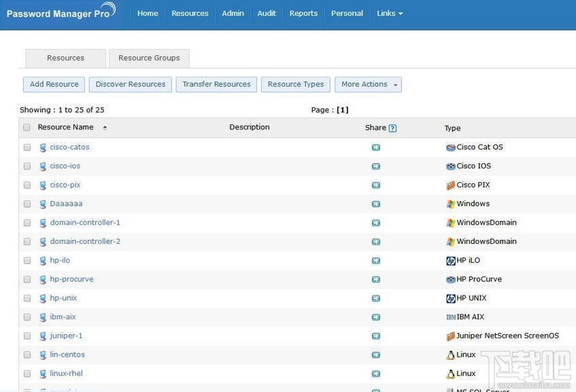Click the share icon for cisco-catos

click(x=376, y=147)
